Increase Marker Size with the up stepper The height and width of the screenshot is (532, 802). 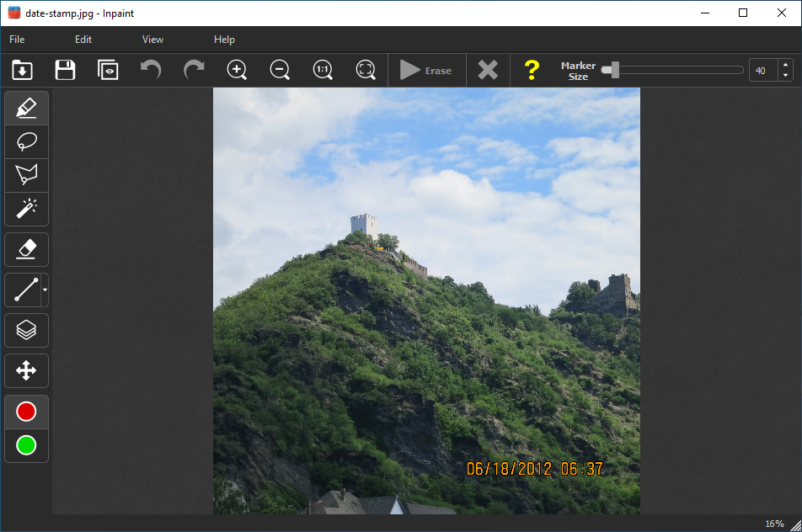pos(785,66)
